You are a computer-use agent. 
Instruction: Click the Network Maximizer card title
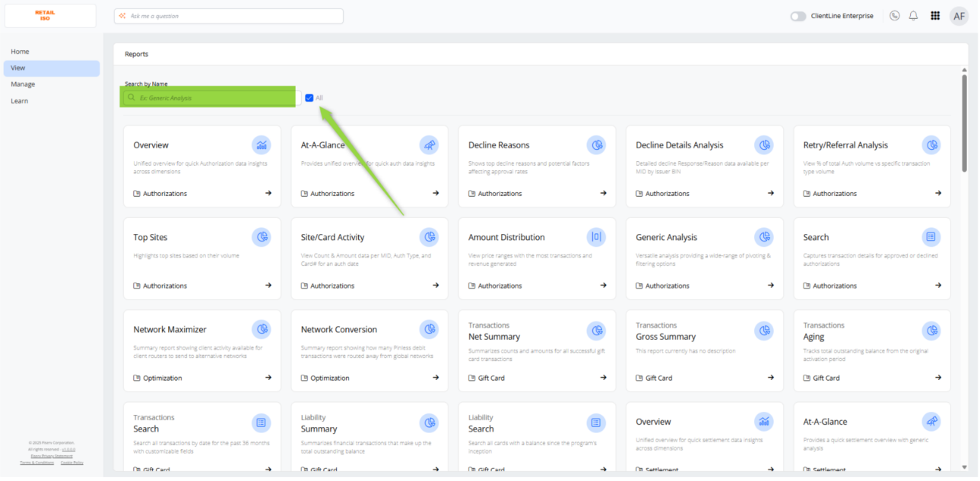(170, 330)
